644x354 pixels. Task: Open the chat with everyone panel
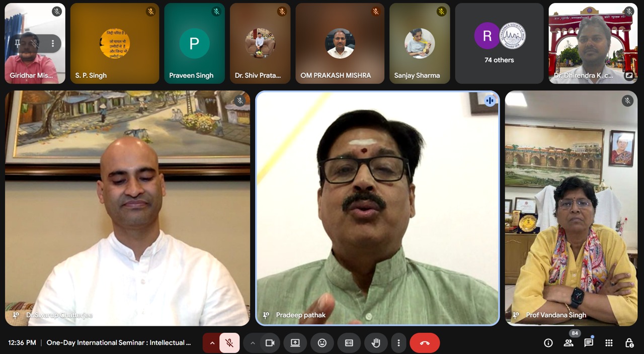[589, 343]
